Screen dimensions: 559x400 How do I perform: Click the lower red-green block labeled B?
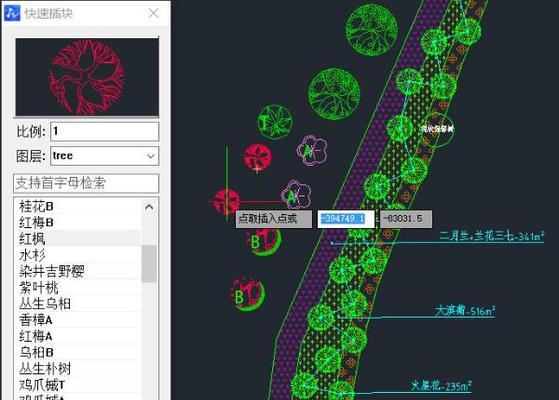pos(248,295)
